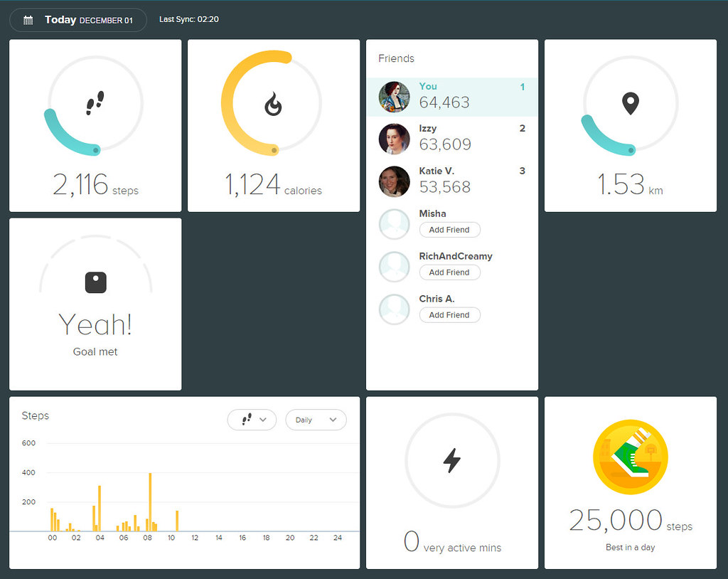
Task: Click the weight scale icon above Yeah!
Action: 96,282
